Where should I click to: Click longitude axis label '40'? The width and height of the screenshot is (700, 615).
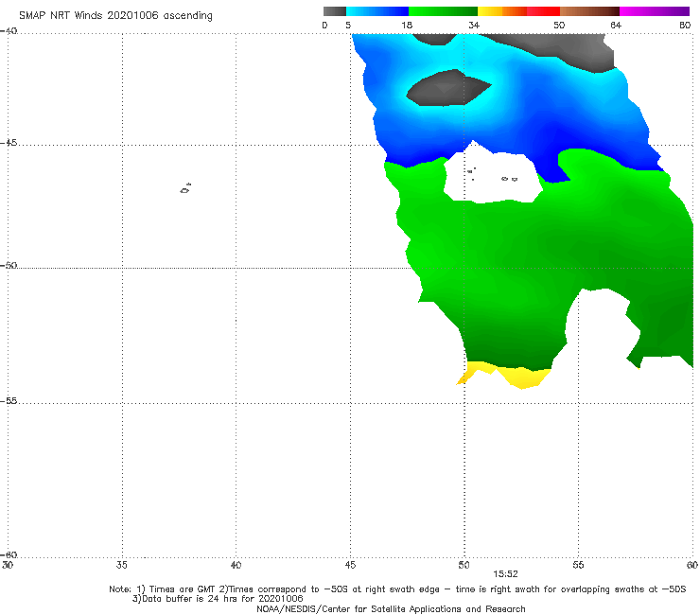coord(236,565)
